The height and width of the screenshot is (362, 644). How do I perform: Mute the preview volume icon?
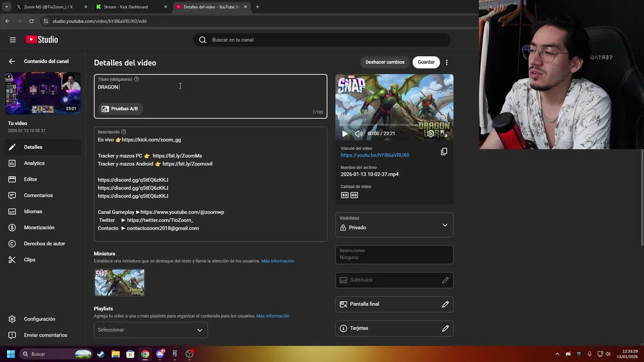[359, 134]
